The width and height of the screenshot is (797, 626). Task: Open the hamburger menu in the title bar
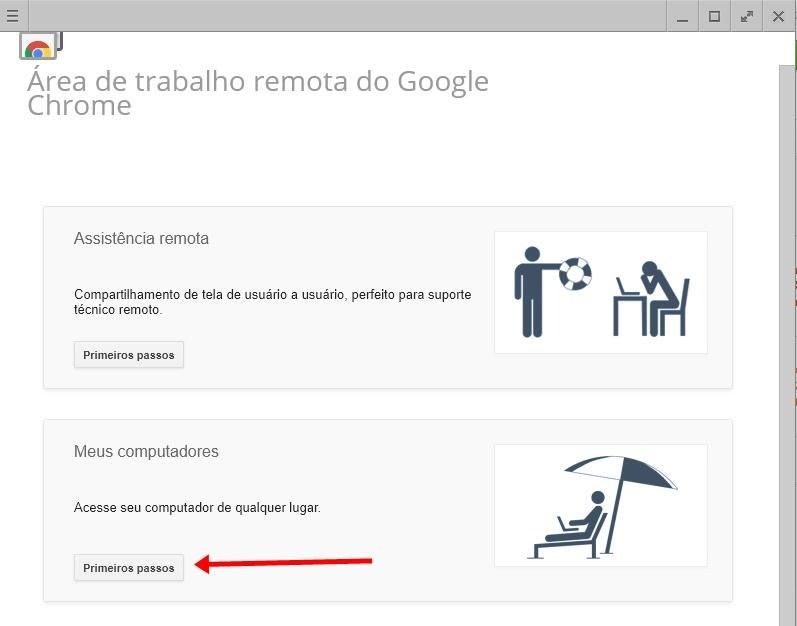coord(13,16)
